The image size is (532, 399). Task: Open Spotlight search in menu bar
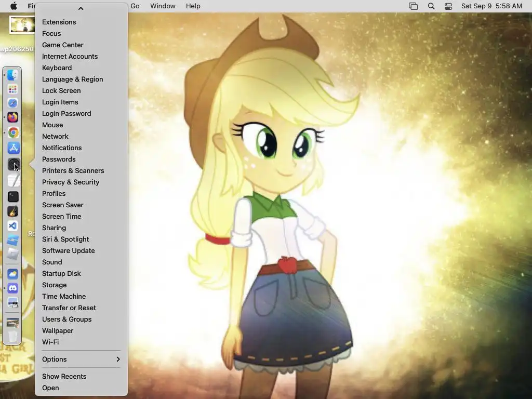[431, 6]
